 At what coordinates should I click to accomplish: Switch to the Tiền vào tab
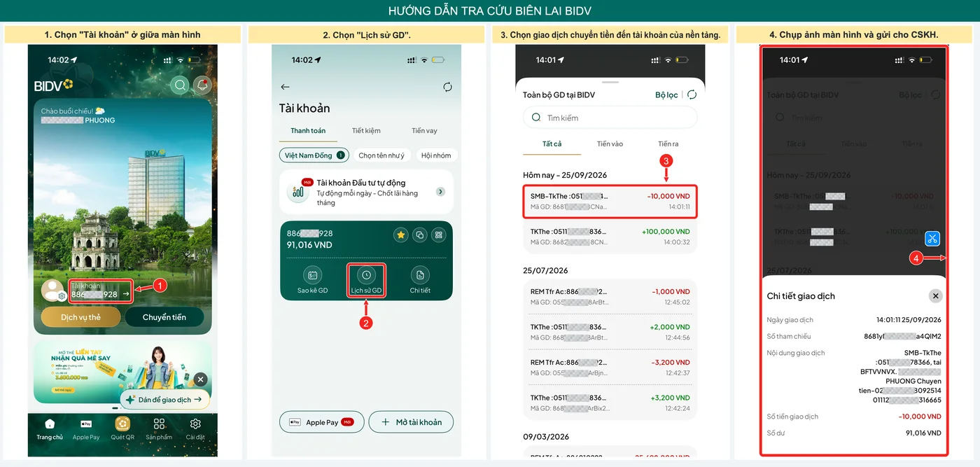point(610,144)
